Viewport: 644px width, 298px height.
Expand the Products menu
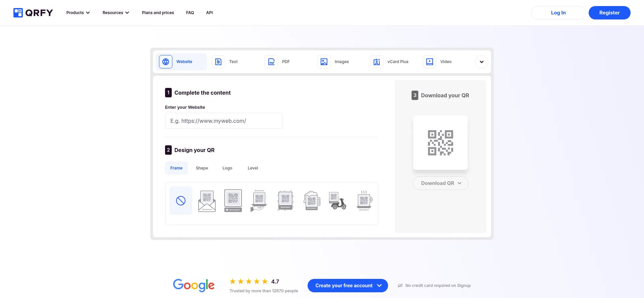(78, 13)
